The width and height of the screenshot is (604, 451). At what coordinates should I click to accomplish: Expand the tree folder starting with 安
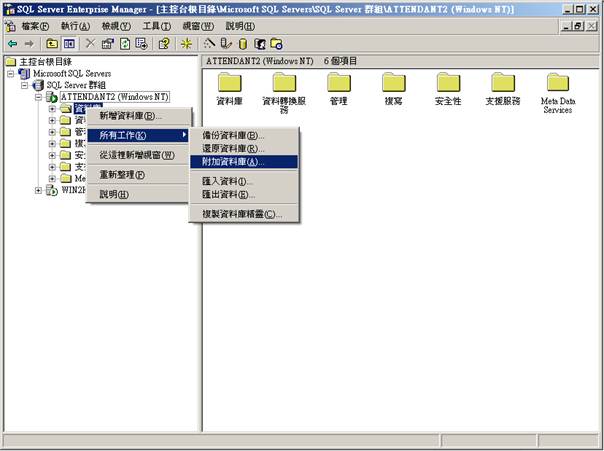coord(52,155)
